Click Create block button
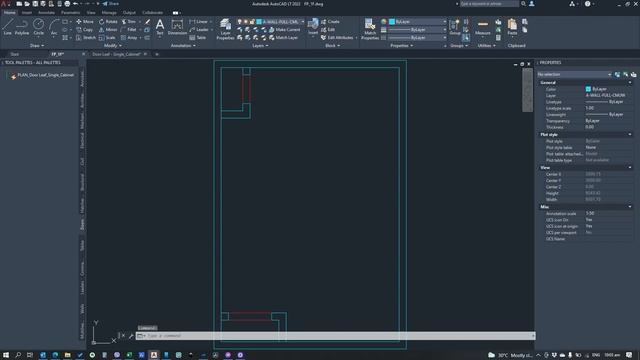 (330, 22)
